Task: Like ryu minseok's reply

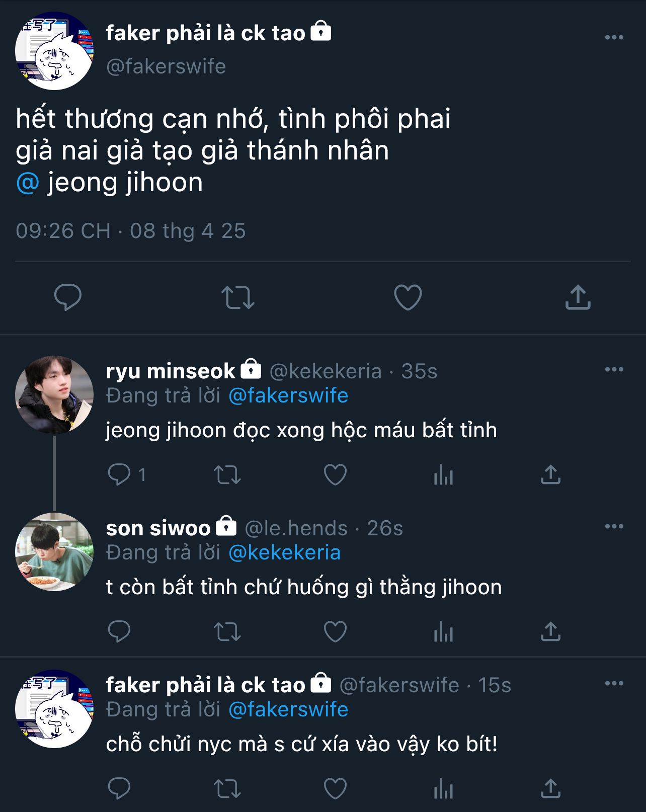Action: click(x=335, y=474)
